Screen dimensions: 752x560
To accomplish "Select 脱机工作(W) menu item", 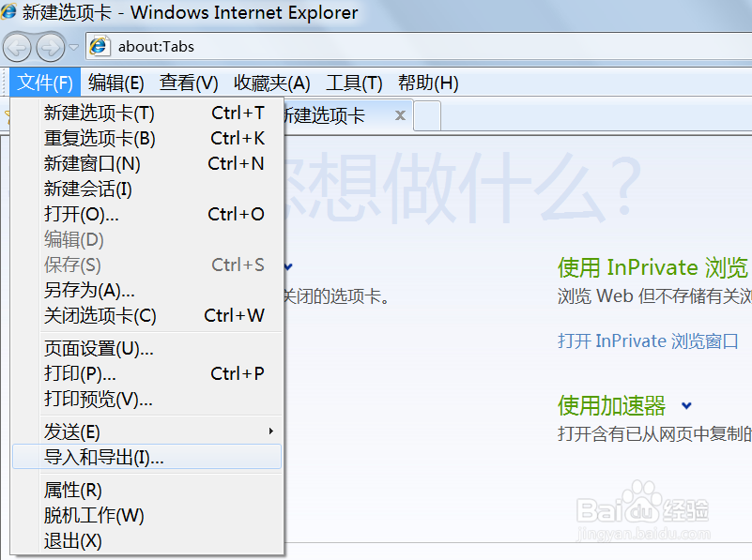I will coord(146,516).
